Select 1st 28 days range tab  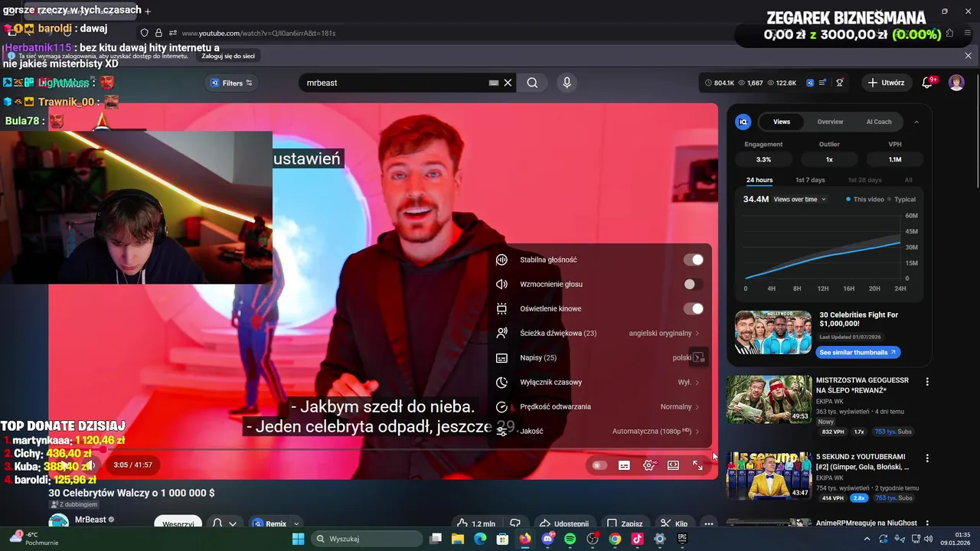pyautogui.click(x=864, y=180)
